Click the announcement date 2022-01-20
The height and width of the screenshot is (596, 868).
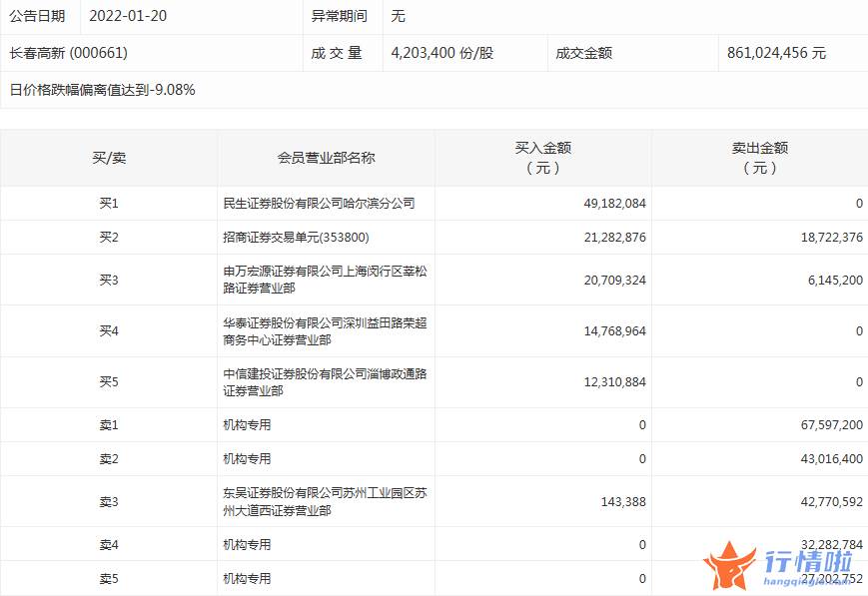128,16
